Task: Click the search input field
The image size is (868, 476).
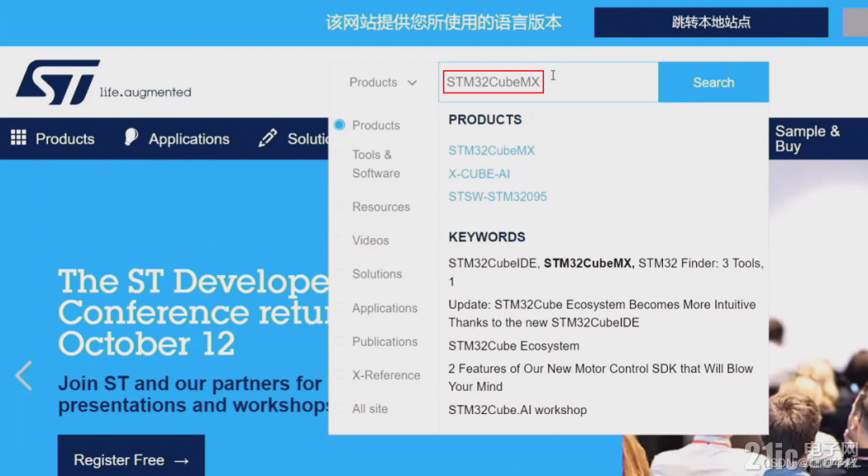Action: (548, 82)
